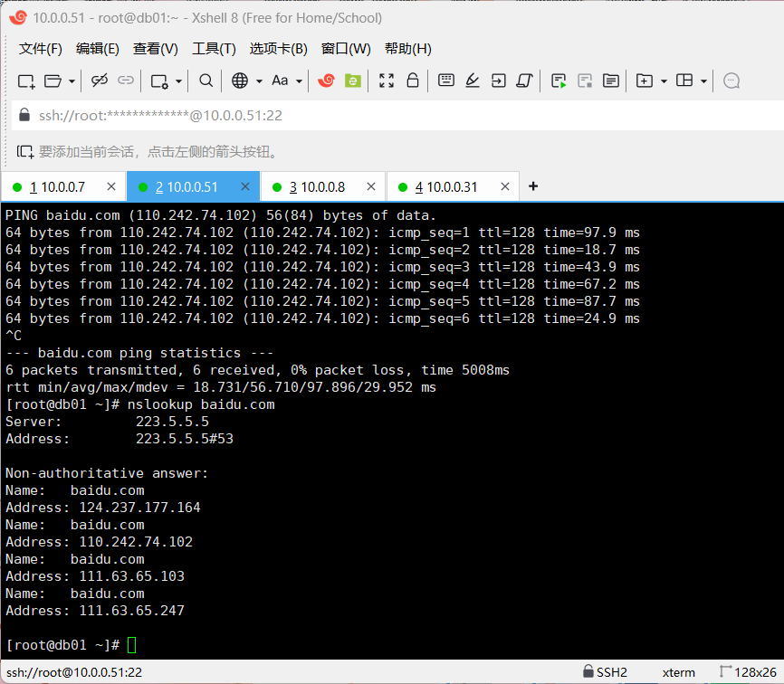
Task: Close the 10.0.0.8 tab
Action: tap(371, 186)
